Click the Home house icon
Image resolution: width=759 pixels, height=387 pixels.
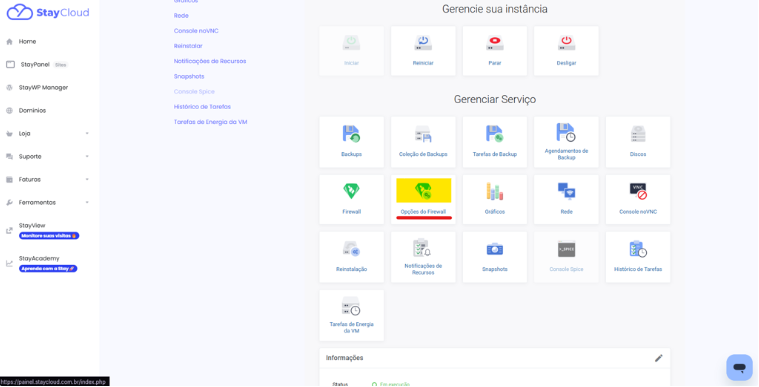9,42
